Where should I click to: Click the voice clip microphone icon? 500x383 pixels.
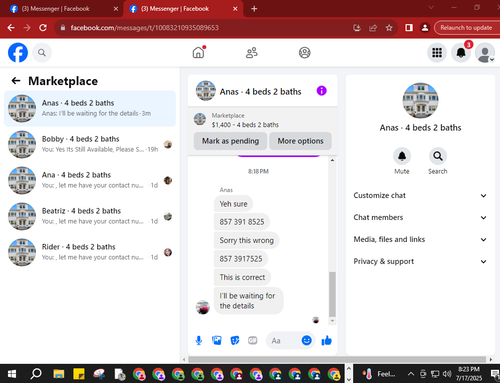199,340
